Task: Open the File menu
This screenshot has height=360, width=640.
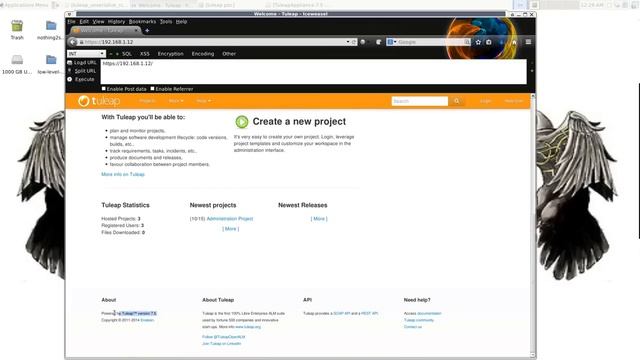Action: point(72,22)
